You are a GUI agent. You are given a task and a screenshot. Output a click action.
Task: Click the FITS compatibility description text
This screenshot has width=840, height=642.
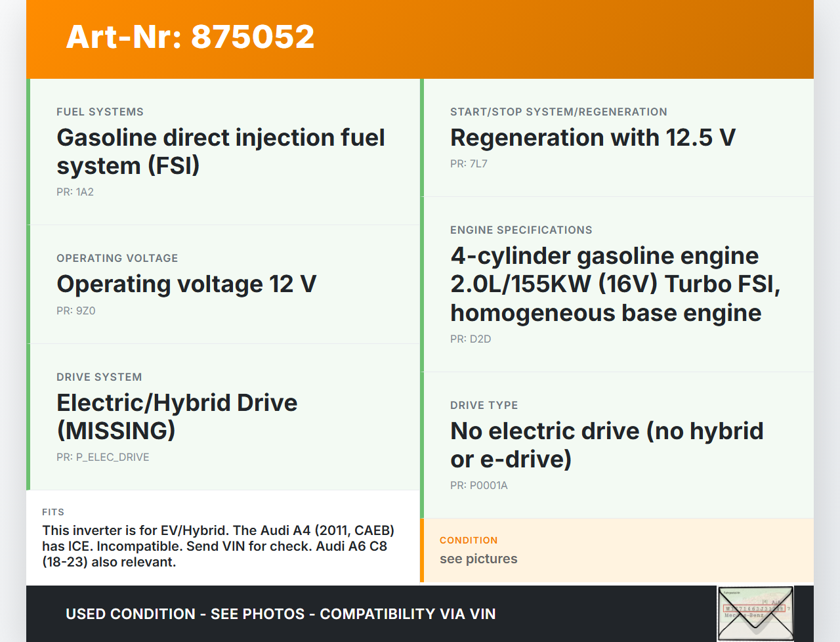[218, 546]
